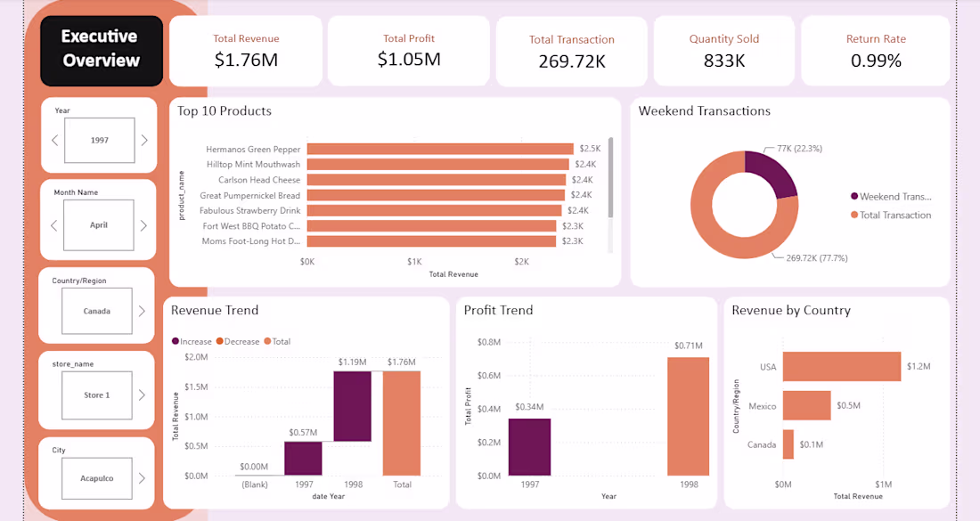This screenshot has width=980, height=521.
Task: Click the Total legend marker in Revenue Trend
Action: coord(267,341)
